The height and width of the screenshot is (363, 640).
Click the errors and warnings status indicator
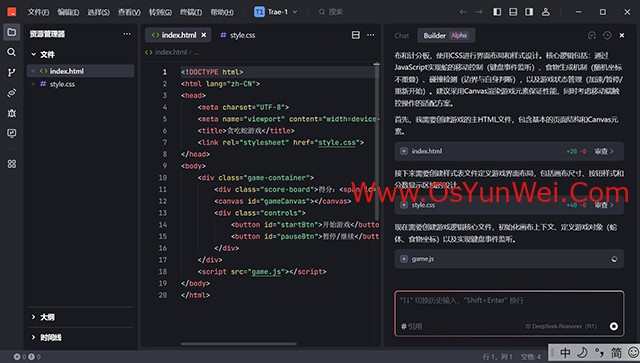[27, 357]
